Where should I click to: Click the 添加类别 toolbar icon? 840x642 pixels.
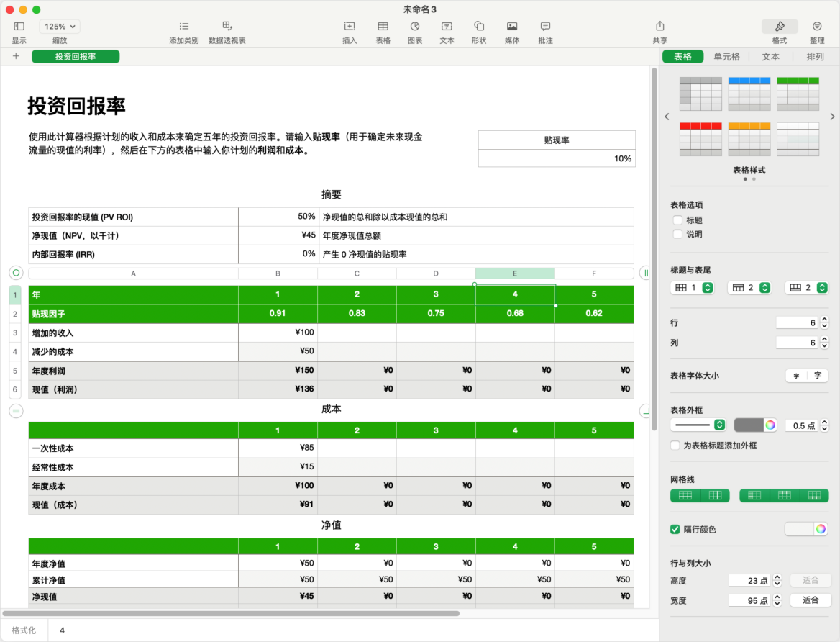[184, 27]
